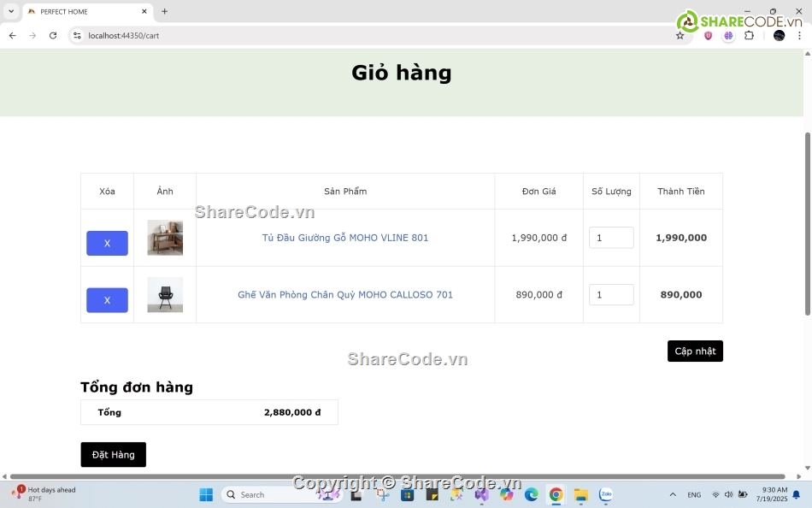
Task: Open the purple brain extension
Action: [x=728, y=36]
